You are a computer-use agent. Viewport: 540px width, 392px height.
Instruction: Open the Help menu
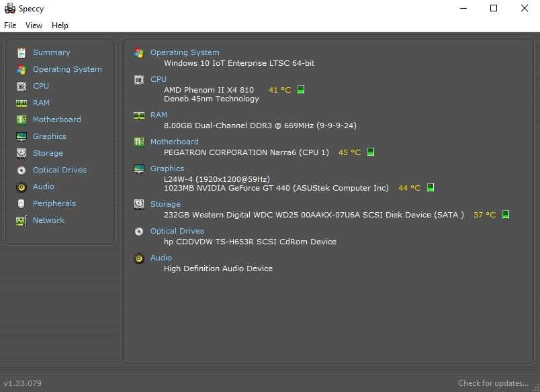point(60,26)
